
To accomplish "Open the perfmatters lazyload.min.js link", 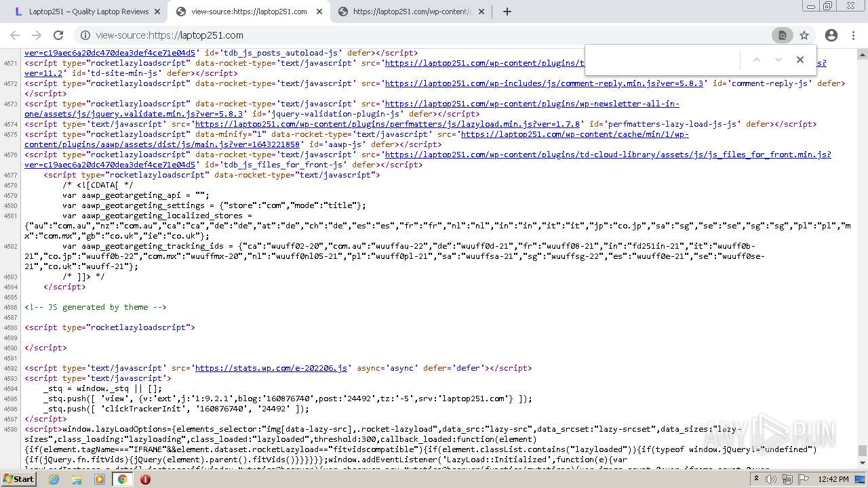I will 387,124.
